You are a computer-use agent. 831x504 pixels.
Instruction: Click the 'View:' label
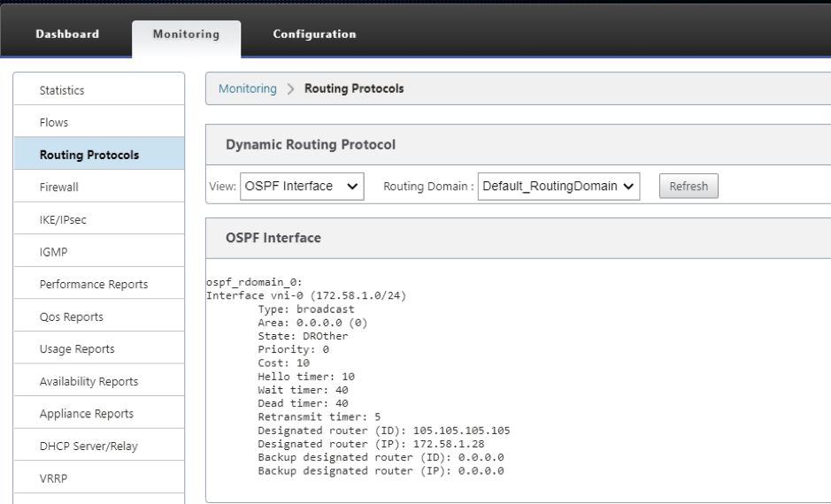point(223,187)
